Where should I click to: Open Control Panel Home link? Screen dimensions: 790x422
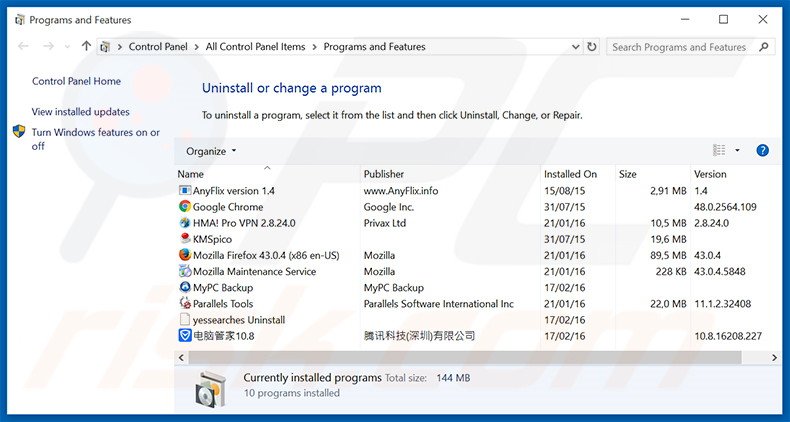pyautogui.click(x=76, y=82)
